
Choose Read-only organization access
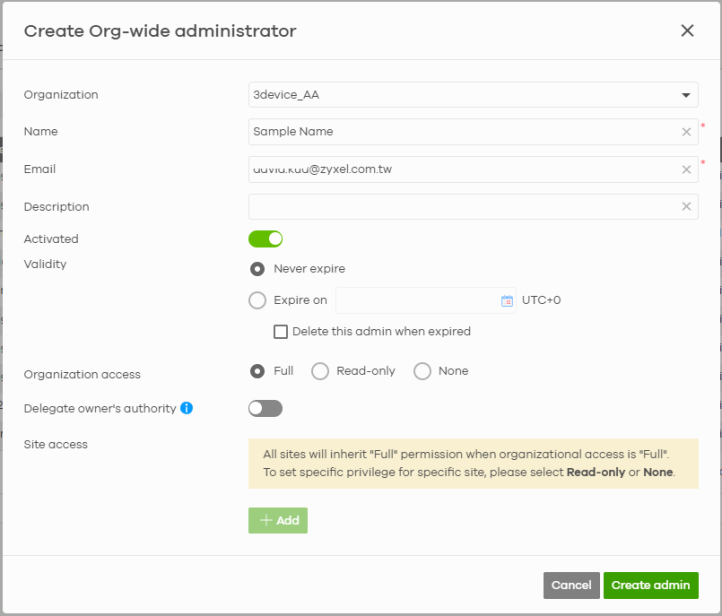pyautogui.click(x=320, y=371)
